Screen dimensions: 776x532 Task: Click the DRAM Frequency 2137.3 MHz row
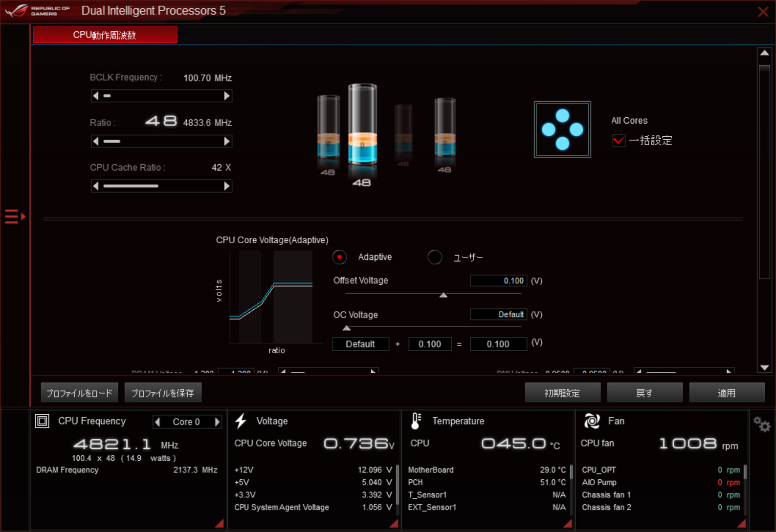127,470
